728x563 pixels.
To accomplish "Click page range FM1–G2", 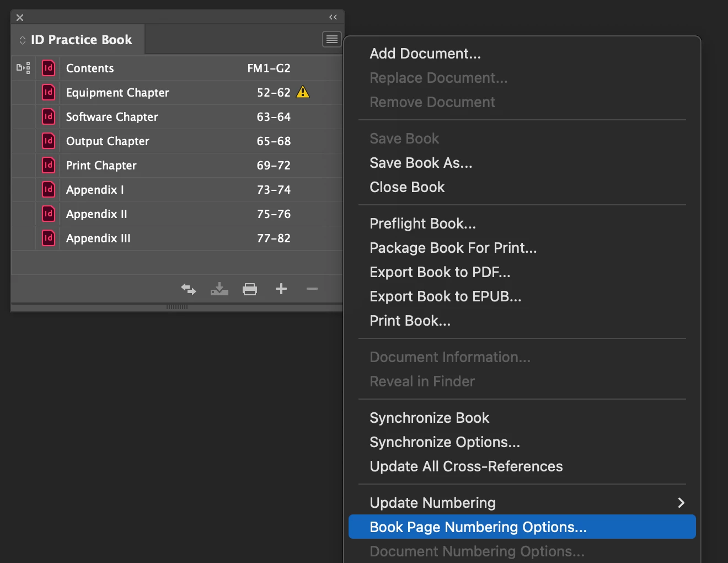I will pos(269,68).
